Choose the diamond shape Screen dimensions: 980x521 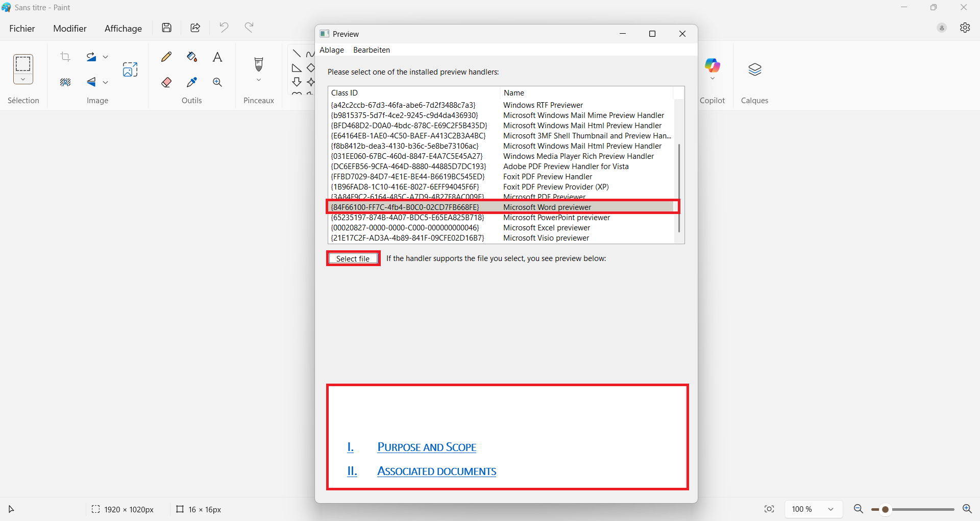[311, 68]
